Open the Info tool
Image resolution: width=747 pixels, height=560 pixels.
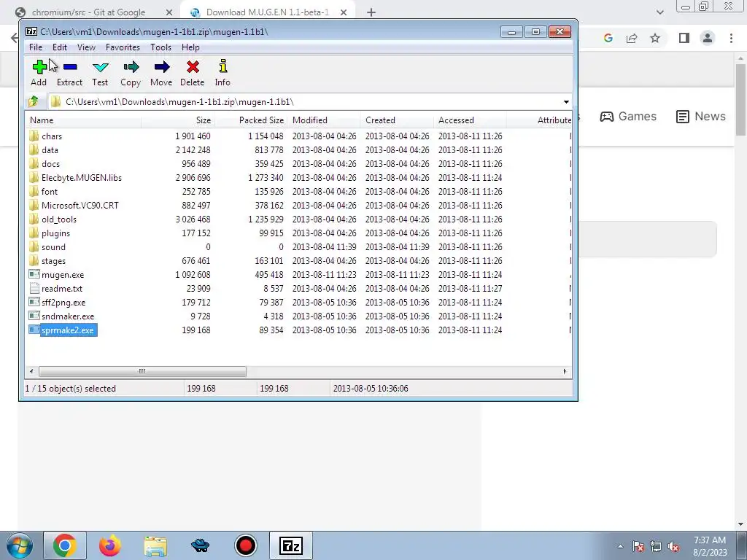coord(222,66)
